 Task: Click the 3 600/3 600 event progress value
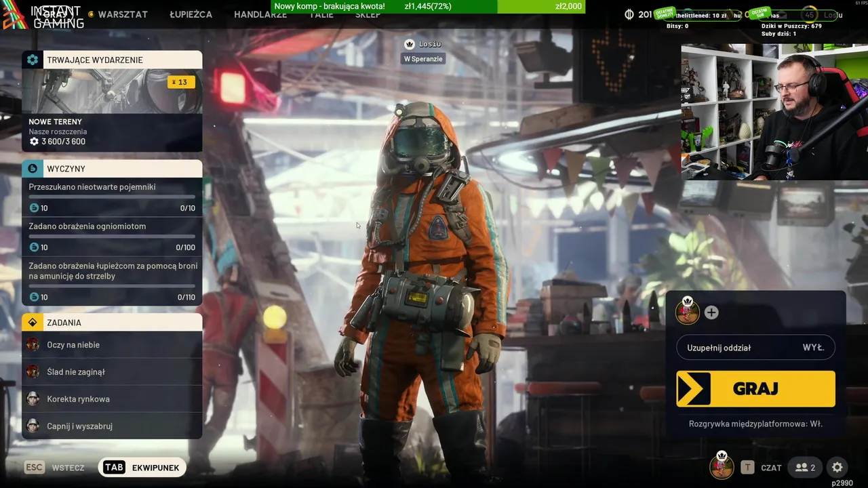(x=63, y=142)
